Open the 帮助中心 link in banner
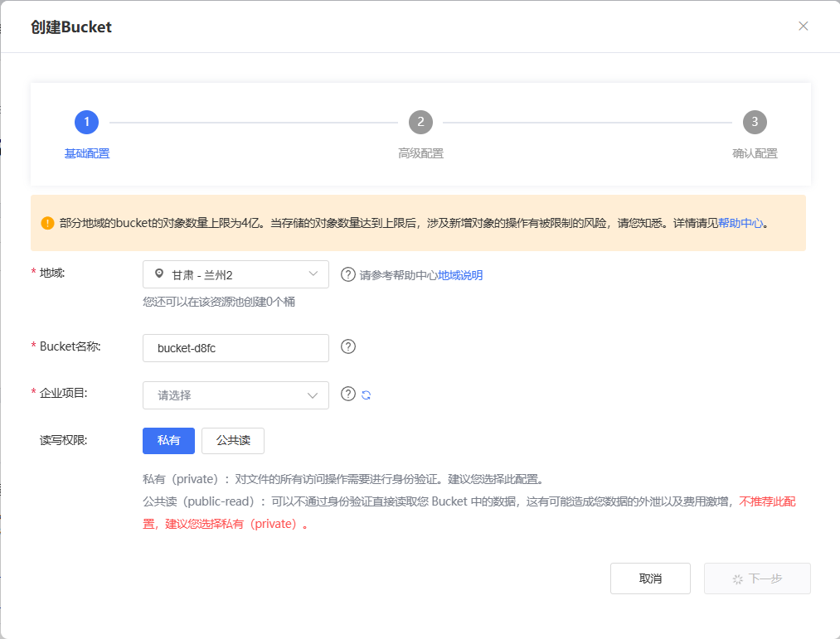 point(740,223)
